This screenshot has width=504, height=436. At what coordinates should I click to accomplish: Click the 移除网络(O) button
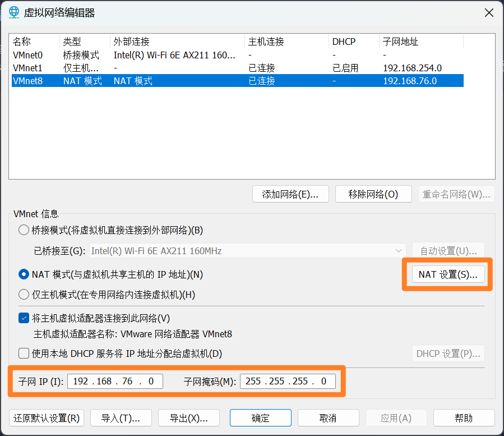[373, 194]
